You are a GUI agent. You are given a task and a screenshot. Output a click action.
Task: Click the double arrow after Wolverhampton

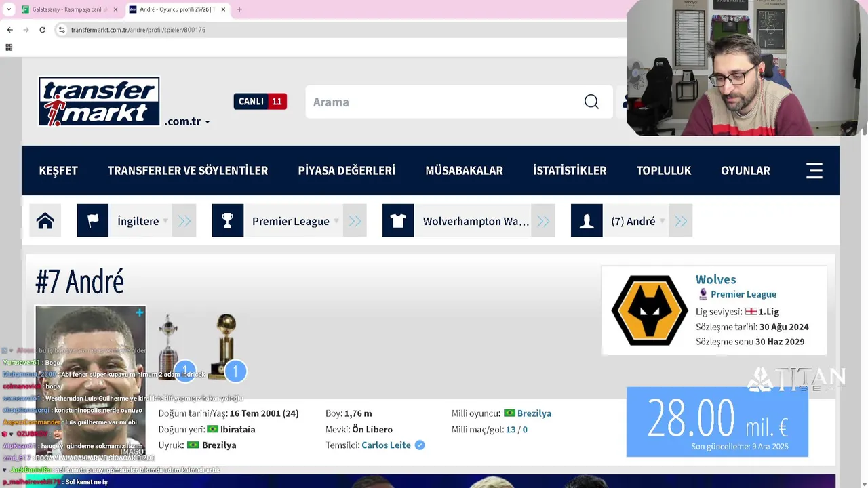pyautogui.click(x=543, y=221)
